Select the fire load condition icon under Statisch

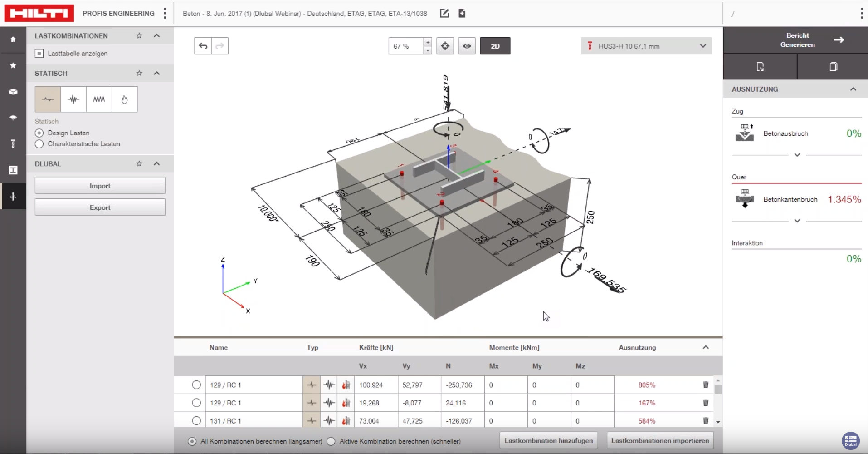point(125,99)
